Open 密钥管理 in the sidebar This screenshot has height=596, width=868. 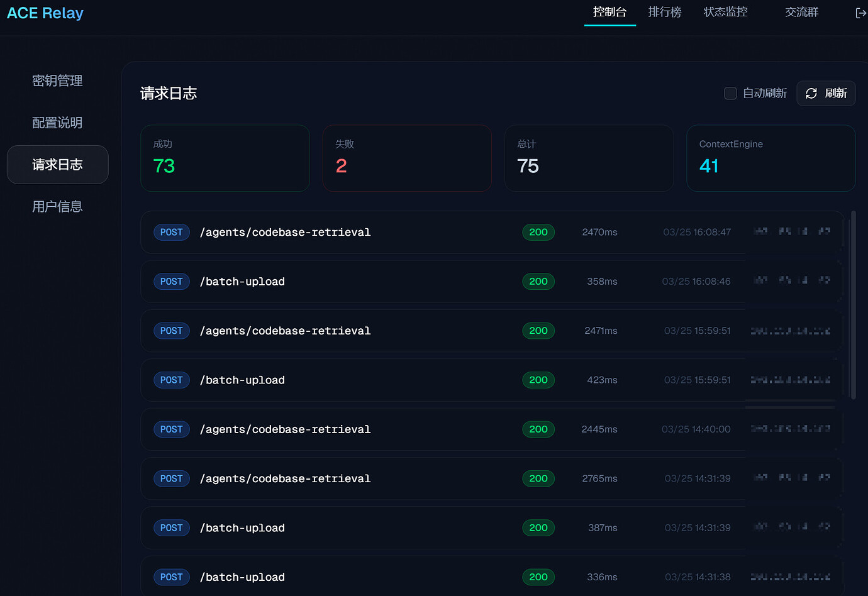click(x=57, y=80)
